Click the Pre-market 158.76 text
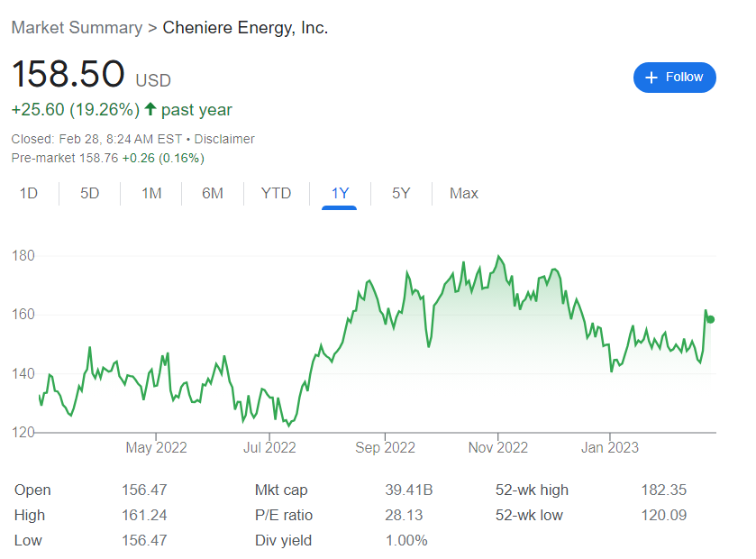 [x=65, y=158]
